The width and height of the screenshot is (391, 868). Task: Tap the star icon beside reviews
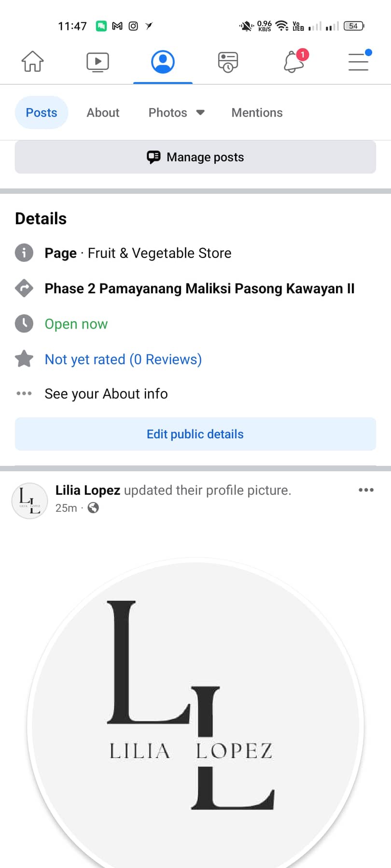[x=24, y=359]
